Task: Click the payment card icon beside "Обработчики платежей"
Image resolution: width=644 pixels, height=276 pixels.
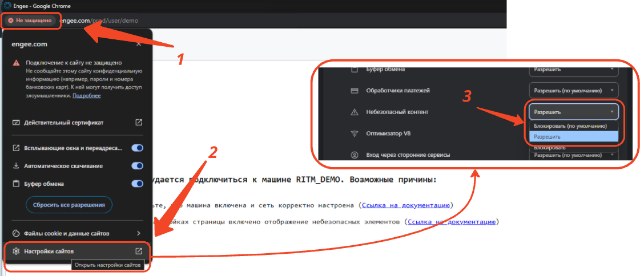Action: click(354, 90)
